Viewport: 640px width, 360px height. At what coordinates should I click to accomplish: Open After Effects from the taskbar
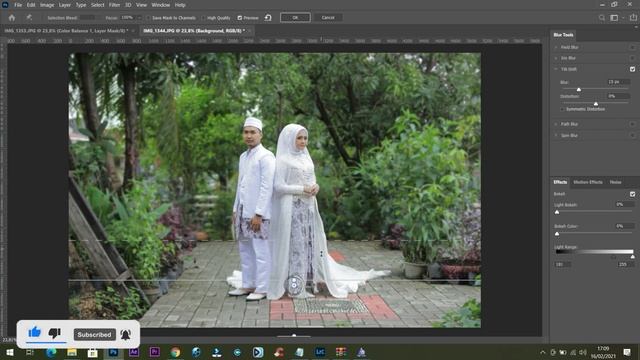click(x=134, y=352)
